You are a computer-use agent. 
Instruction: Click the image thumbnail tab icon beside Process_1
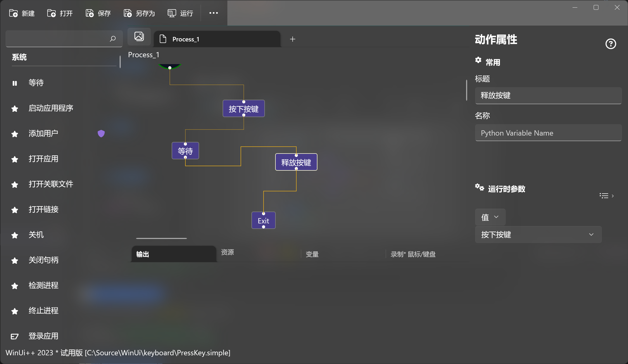coord(139,36)
